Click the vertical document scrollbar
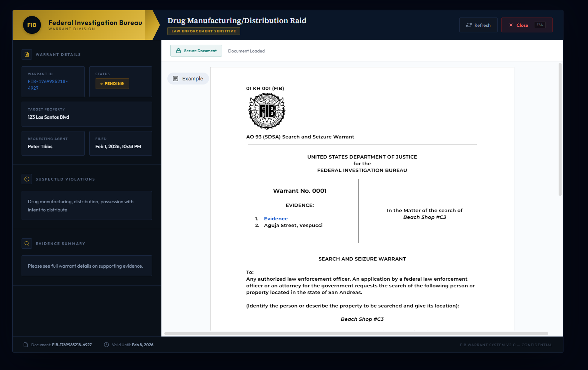 [560, 129]
